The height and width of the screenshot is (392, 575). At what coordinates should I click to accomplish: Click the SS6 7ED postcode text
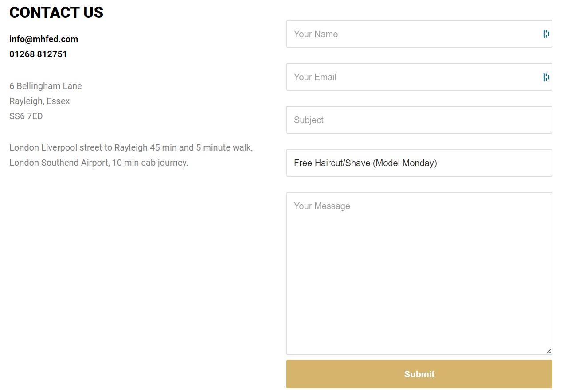26,116
